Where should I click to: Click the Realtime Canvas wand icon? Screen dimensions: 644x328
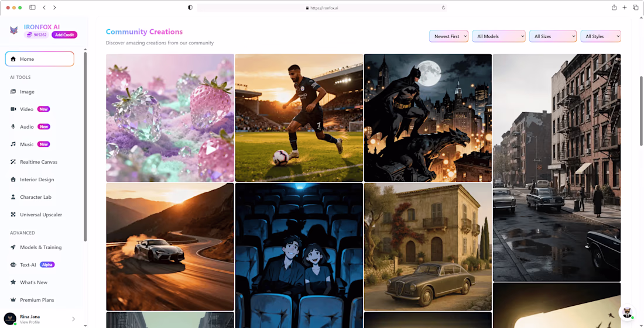[x=13, y=162]
